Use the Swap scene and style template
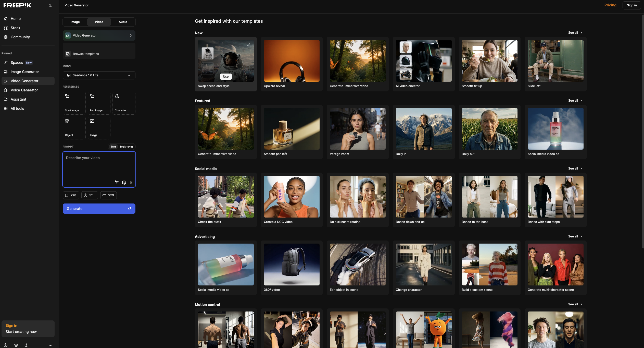The width and height of the screenshot is (644, 348). pos(225,76)
